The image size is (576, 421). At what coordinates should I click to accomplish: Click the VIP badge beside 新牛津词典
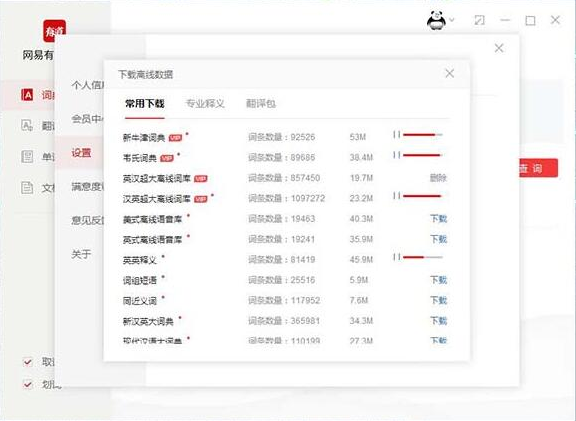click(175, 138)
